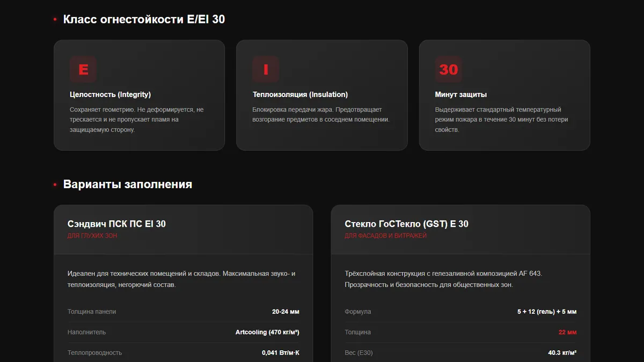Image resolution: width=644 pixels, height=362 pixels.
Task: Click the description starting "Выдерживает стандартный температурный"
Action: click(502, 120)
